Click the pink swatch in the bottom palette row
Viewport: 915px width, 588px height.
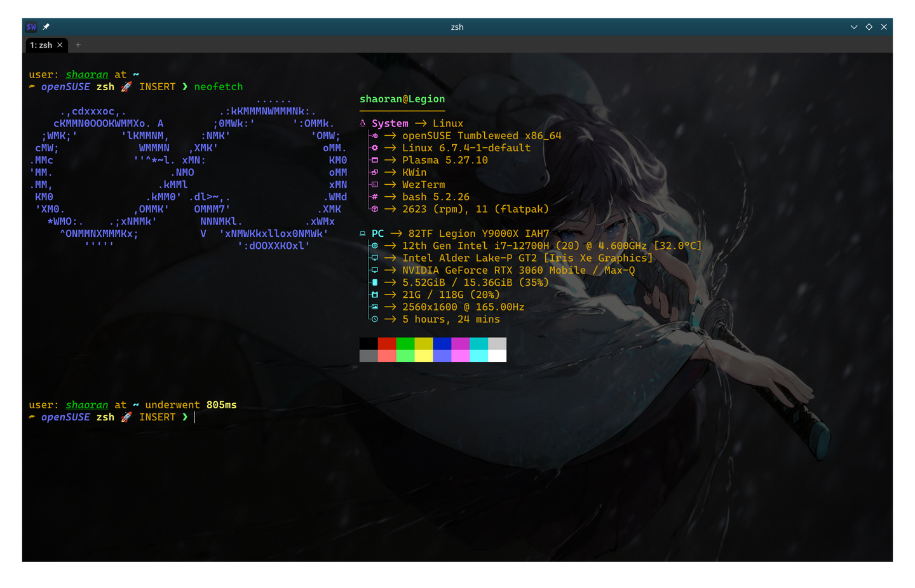(x=461, y=356)
